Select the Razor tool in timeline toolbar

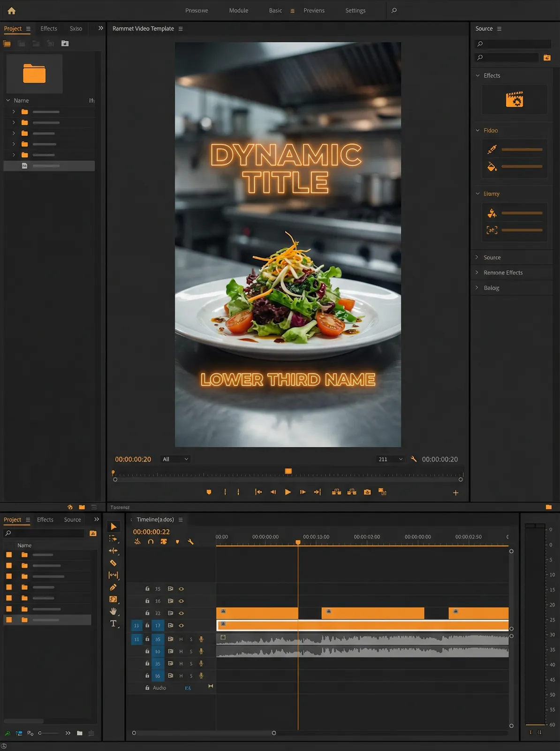pyautogui.click(x=113, y=563)
